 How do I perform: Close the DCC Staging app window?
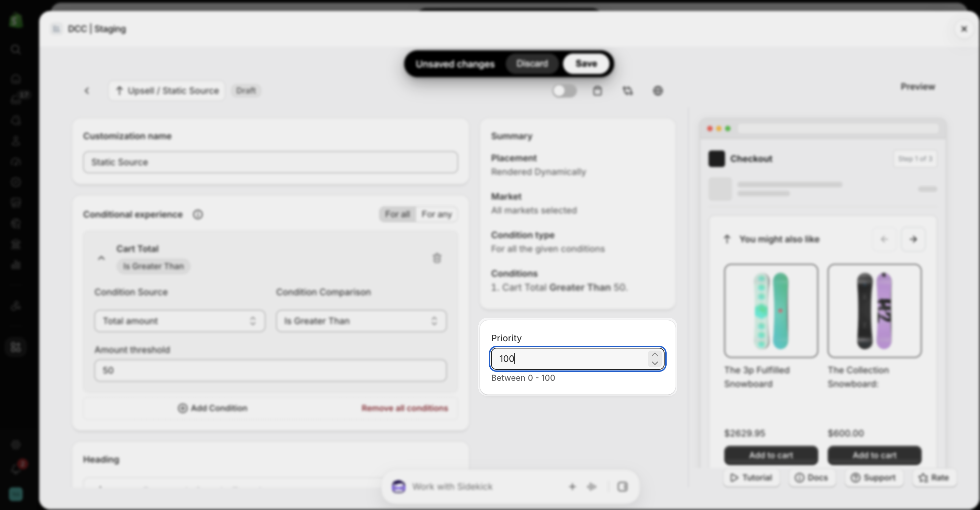(964, 29)
